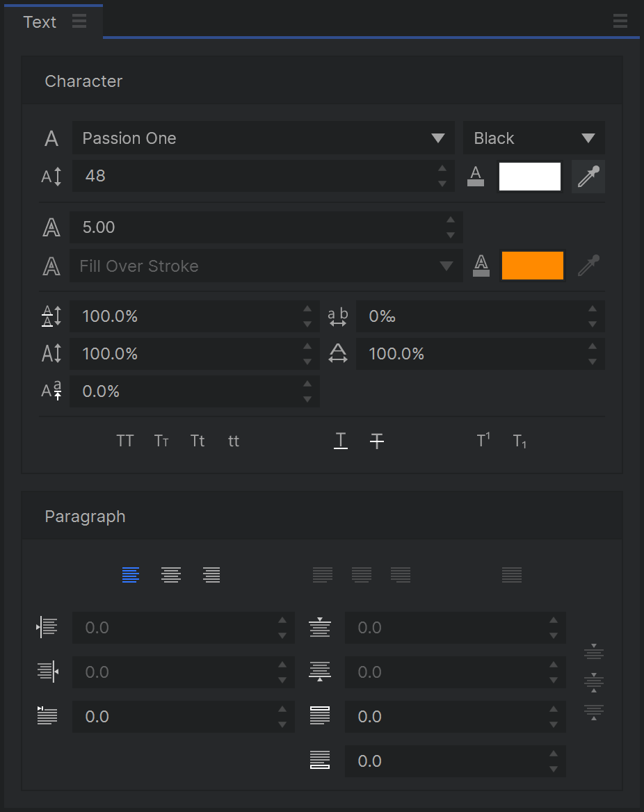Click the orange stroke color swatch
Viewport: 644px width, 812px height.
(533, 266)
